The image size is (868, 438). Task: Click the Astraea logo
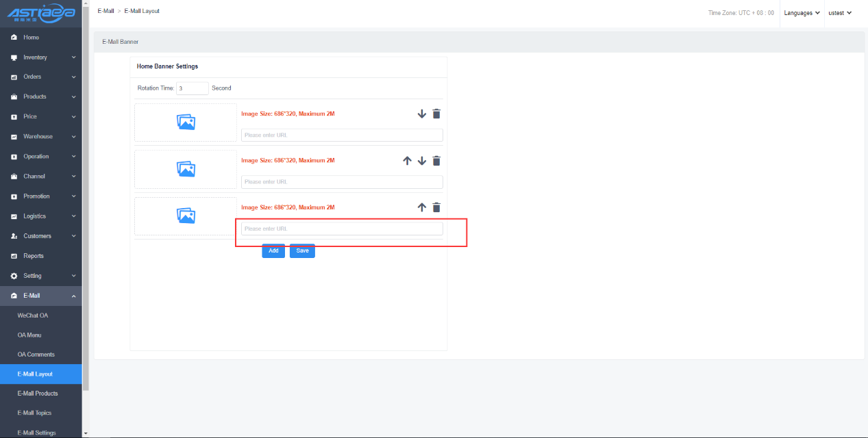coord(40,14)
